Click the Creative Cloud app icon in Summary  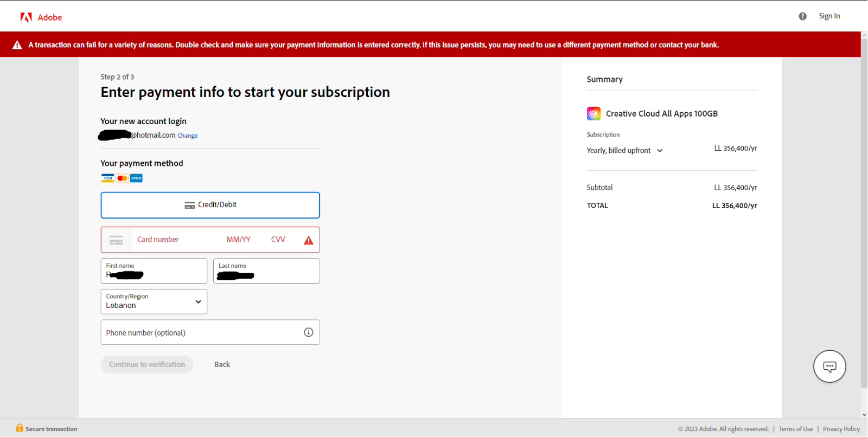(x=593, y=113)
